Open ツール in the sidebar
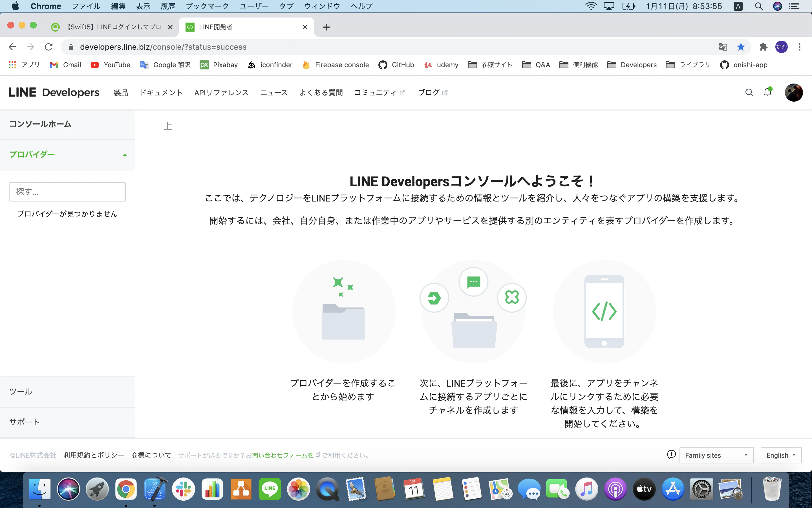The width and height of the screenshot is (812, 508). [x=67, y=392]
